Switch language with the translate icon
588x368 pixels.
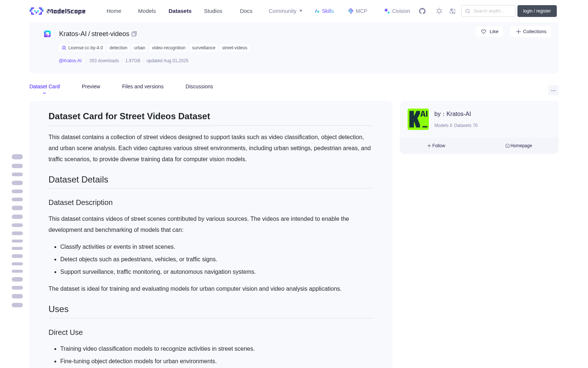[x=453, y=11]
